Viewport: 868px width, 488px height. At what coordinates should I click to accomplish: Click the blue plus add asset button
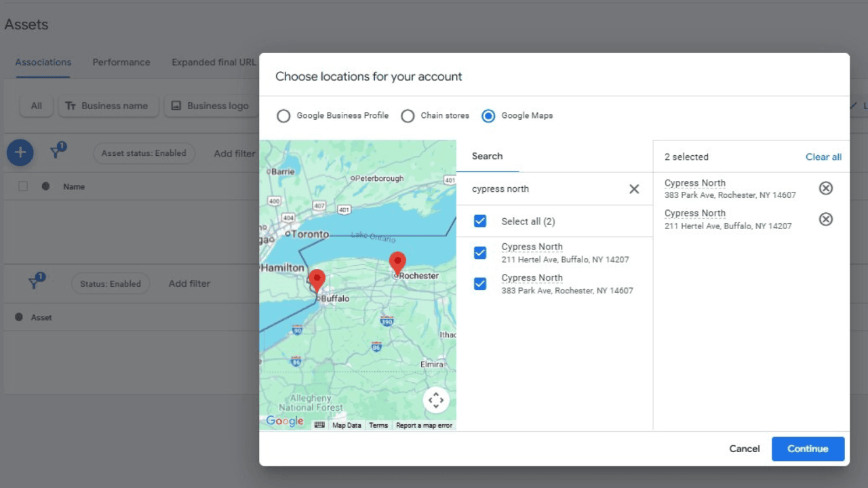tap(20, 153)
